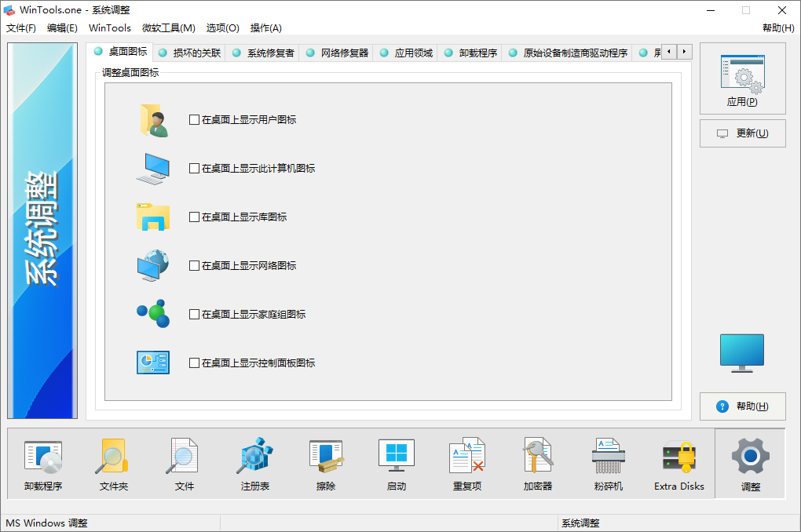Open the 重复项 duplicates finder
The width and height of the screenshot is (801, 532).
tap(466, 463)
